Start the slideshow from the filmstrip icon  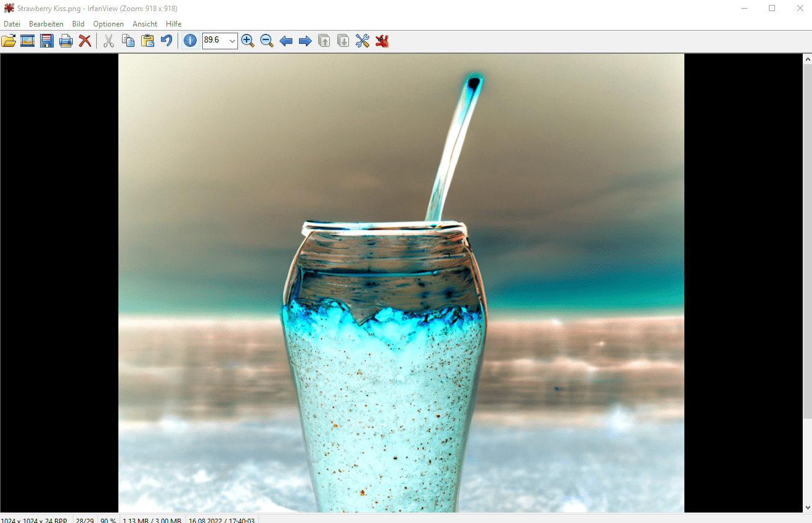pos(27,41)
